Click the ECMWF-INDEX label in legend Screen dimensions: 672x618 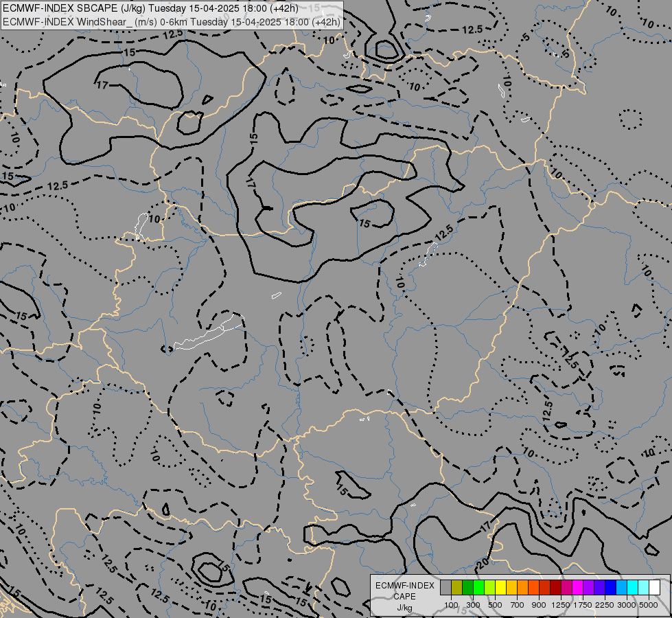click(404, 586)
